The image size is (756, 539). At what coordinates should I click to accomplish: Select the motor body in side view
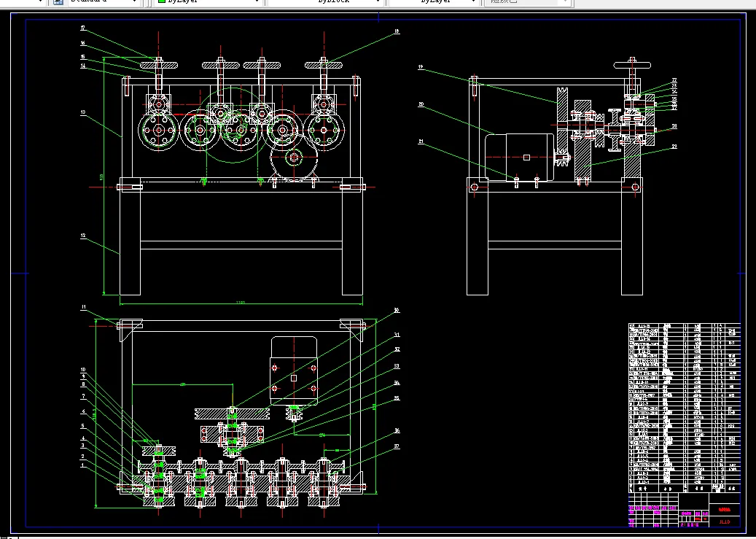[x=519, y=158]
